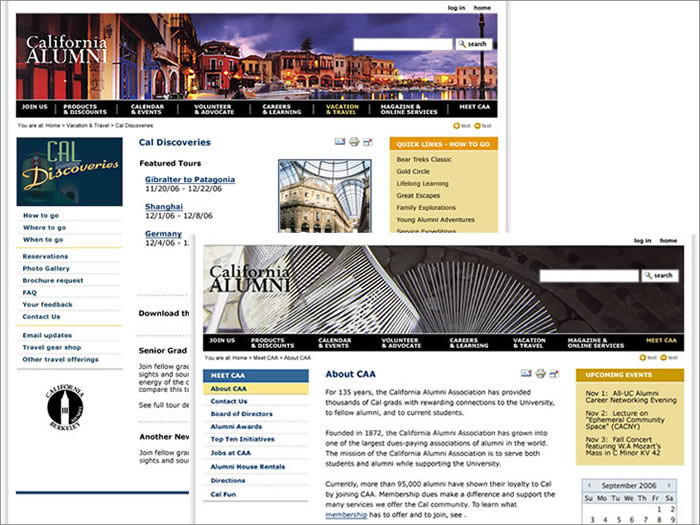This screenshot has width=700, height=525.
Task: Click the print icon on About CAA page
Action: pos(541,373)
